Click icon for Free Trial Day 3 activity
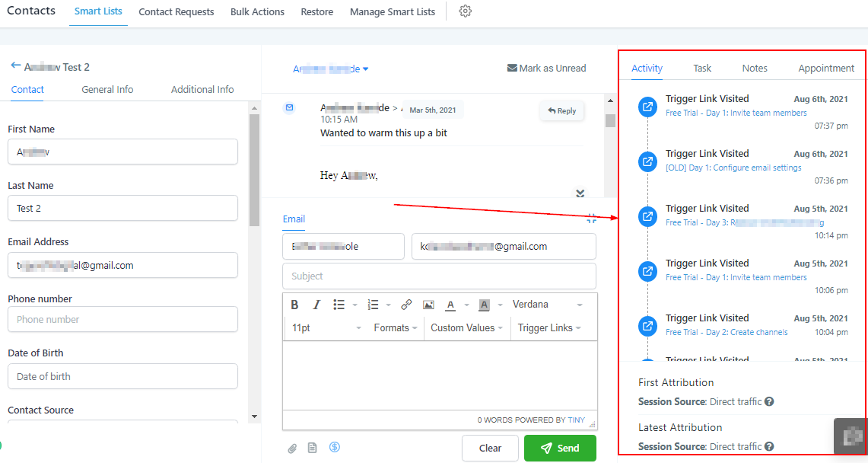 coord(647,216)
